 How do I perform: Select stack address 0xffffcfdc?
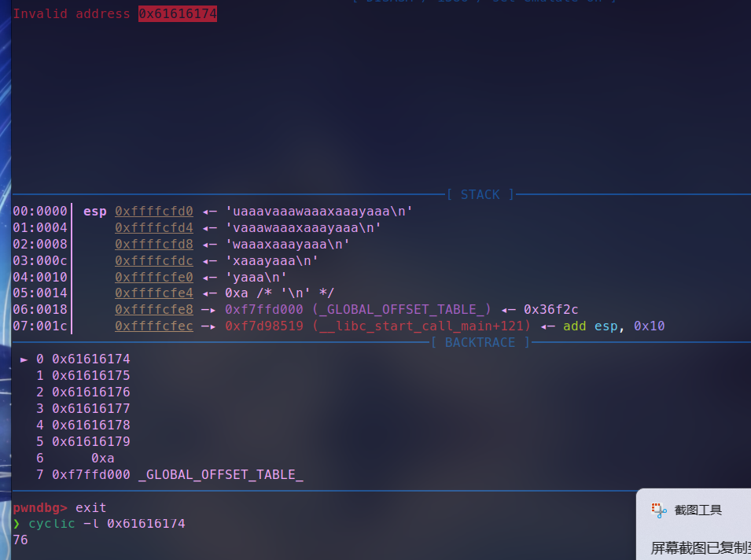tap(154, 260)
